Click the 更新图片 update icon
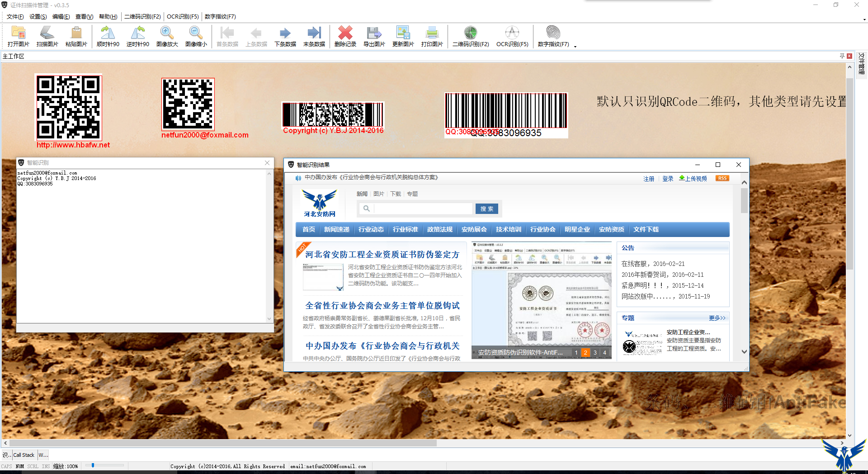This screenshot has height=474, width=868. (403, 36)
